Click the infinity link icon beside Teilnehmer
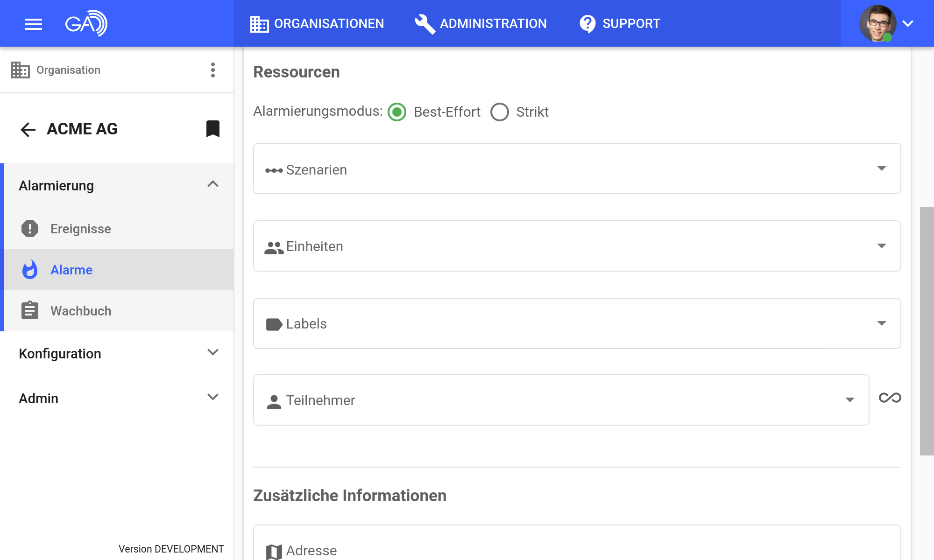The image size is (934, 560). pyautogui.click(x=890, y=398)
